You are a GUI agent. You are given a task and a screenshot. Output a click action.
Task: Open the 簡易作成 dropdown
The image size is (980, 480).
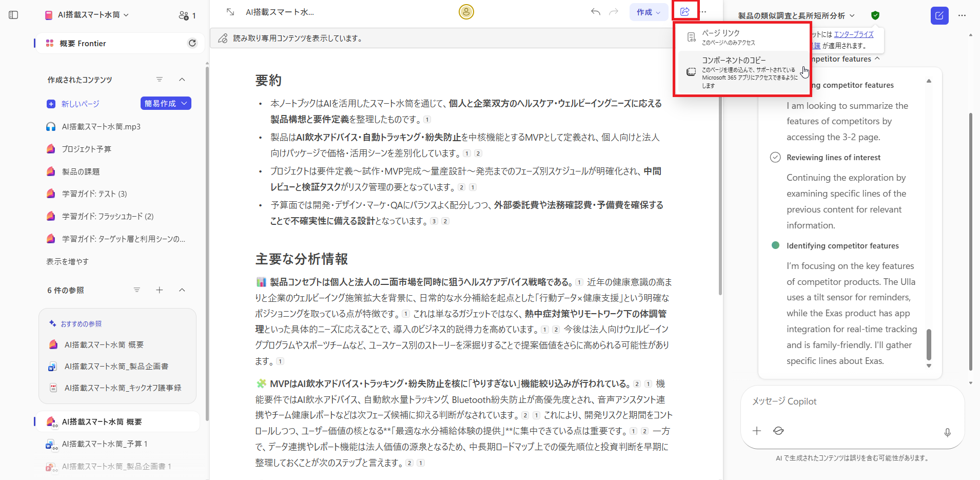tap(165, 103)
